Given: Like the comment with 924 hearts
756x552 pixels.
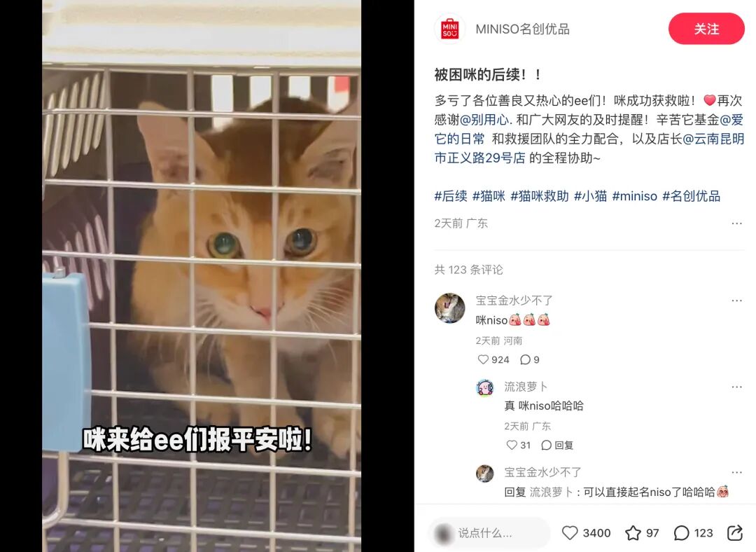Looking at the screenshot, I should click(x=483, y=359).
